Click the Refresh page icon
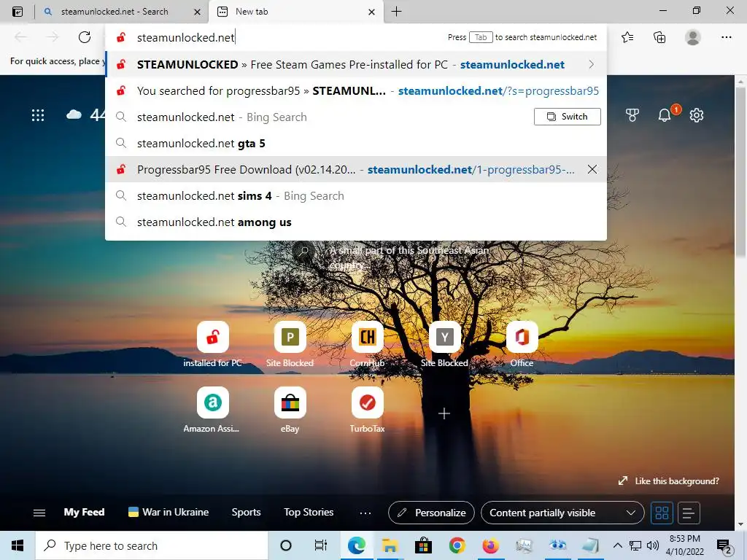Viewport: 747px width, 560px height. tap(85, 37)
